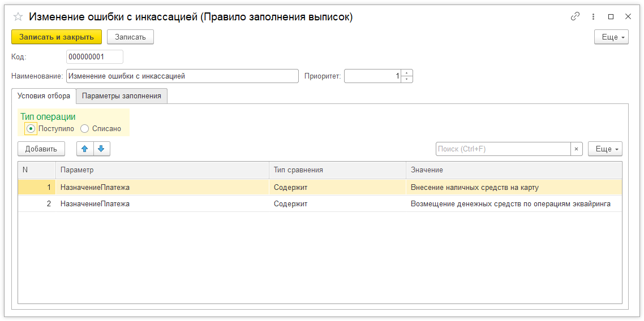Move selected row down with blue arrow
Viewport: 644px width, 321px height.
tap(102, 149)
